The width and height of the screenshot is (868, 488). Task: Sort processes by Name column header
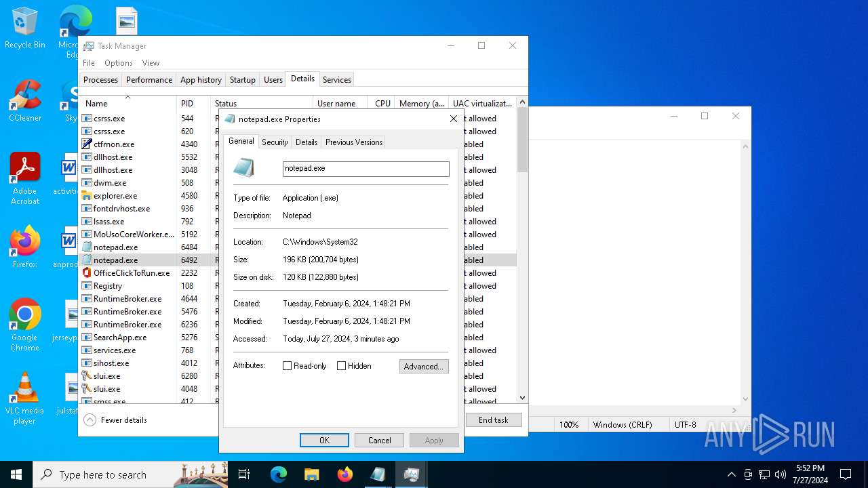128,103
